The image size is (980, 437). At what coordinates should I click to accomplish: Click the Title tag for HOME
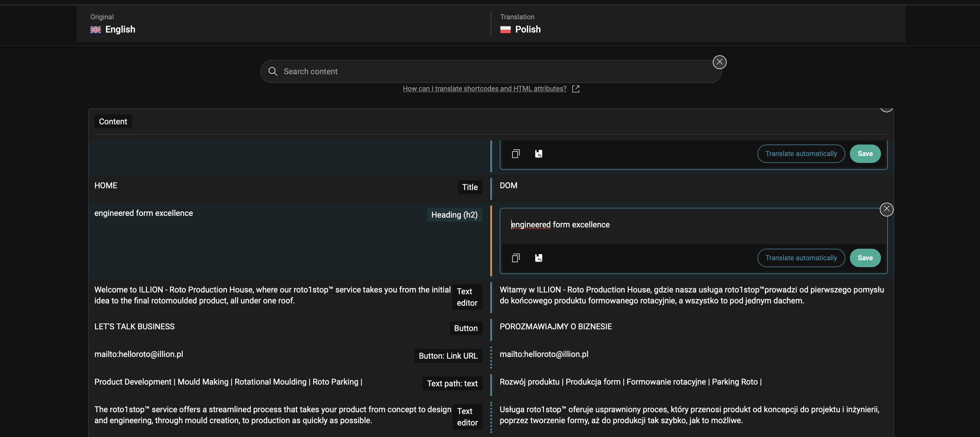point(470,187)
